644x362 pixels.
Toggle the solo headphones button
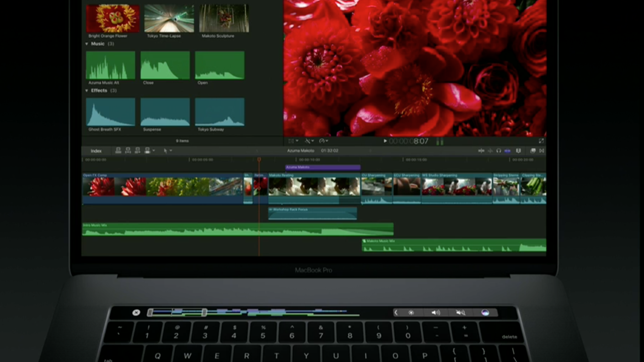click(499, 151)
